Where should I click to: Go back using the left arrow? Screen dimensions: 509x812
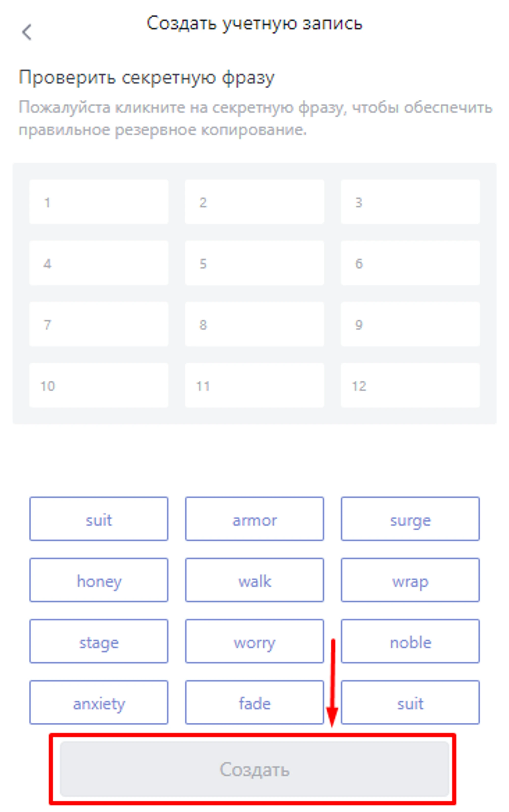click(26, 32)
